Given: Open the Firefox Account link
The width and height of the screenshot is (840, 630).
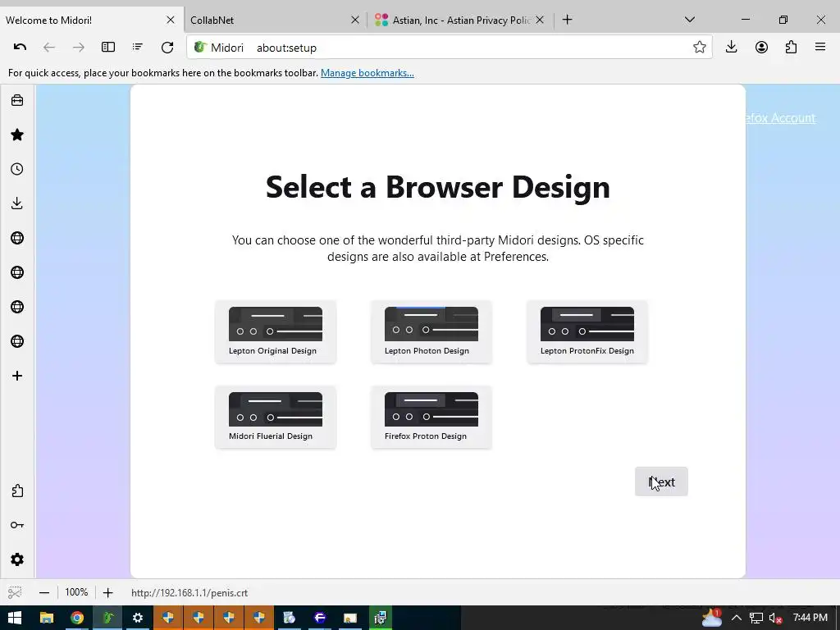Looking at the screenshot, I should (x=781, y=118).
